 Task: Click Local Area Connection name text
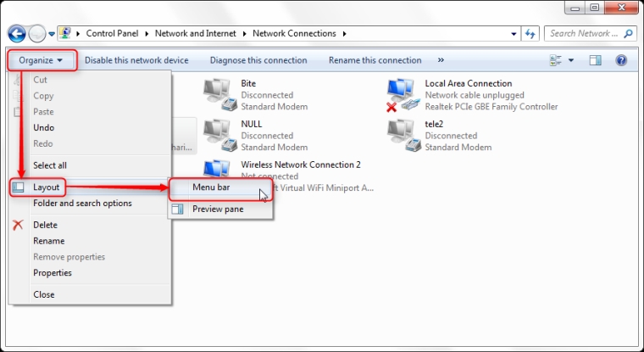[x=469, y=83]
